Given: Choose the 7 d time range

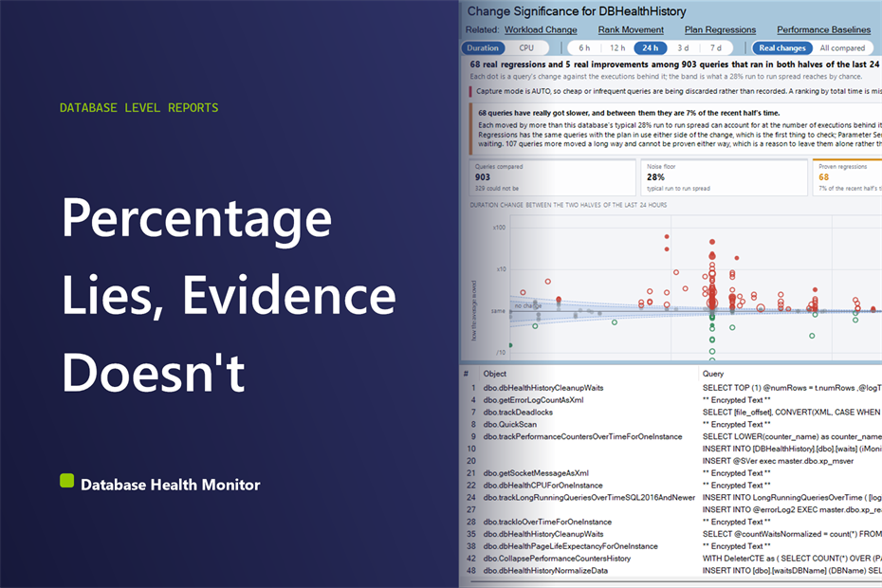Looking at the screenshot, I should (x=715, y=47).
